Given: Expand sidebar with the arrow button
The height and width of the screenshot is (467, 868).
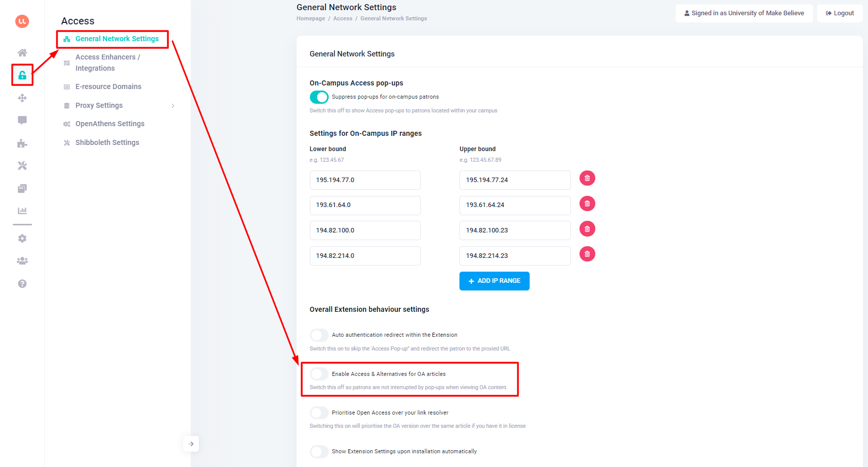Looking at the screenshot, I should pos(191,444).
